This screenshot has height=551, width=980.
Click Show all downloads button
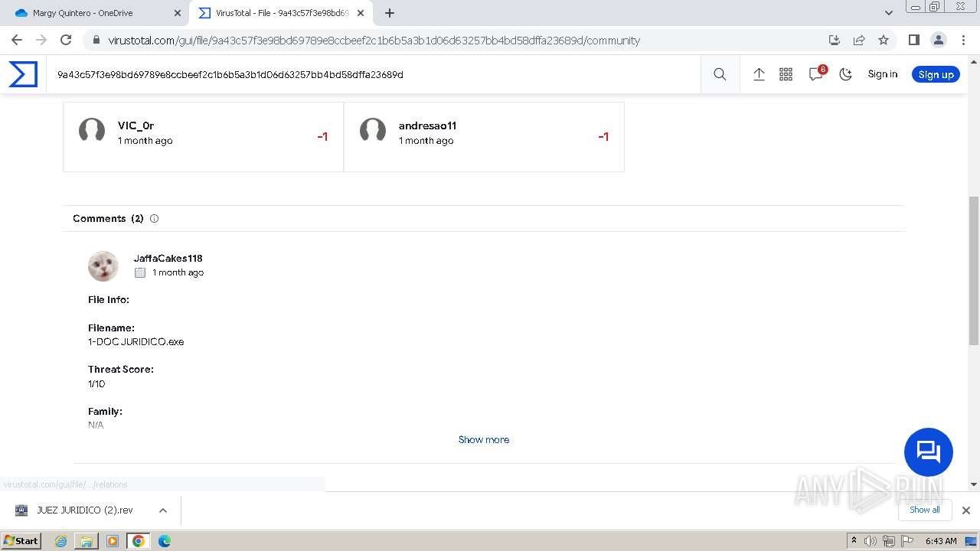tap(924, 510)
